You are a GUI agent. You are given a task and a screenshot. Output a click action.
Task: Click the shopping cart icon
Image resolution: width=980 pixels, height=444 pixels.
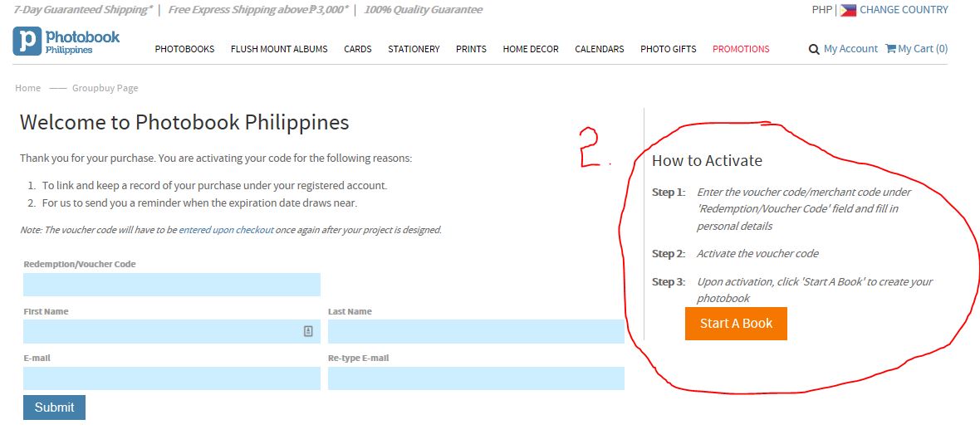(x=890, y=49)
